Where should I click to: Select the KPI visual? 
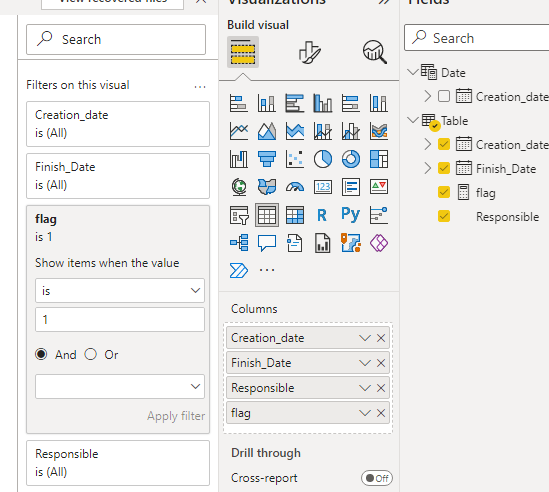click(x=379, y=187)
